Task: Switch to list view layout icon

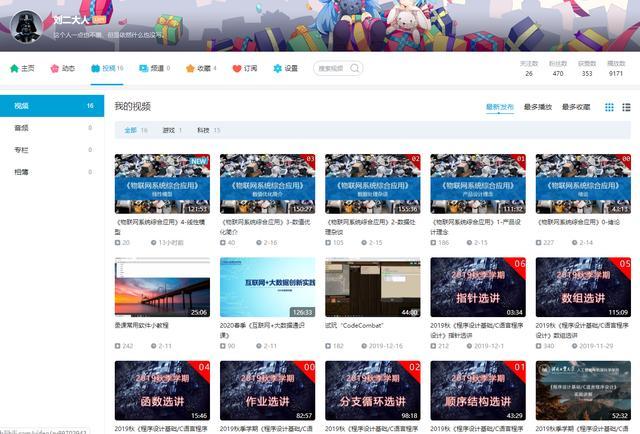Action: pyautogui.click(x=626, y=106)
